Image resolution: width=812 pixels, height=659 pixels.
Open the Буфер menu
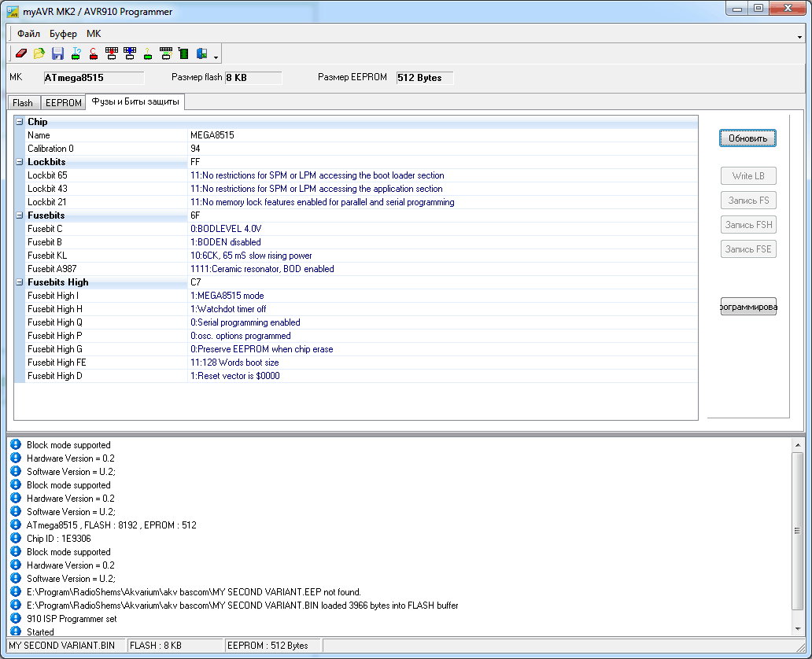63,34
